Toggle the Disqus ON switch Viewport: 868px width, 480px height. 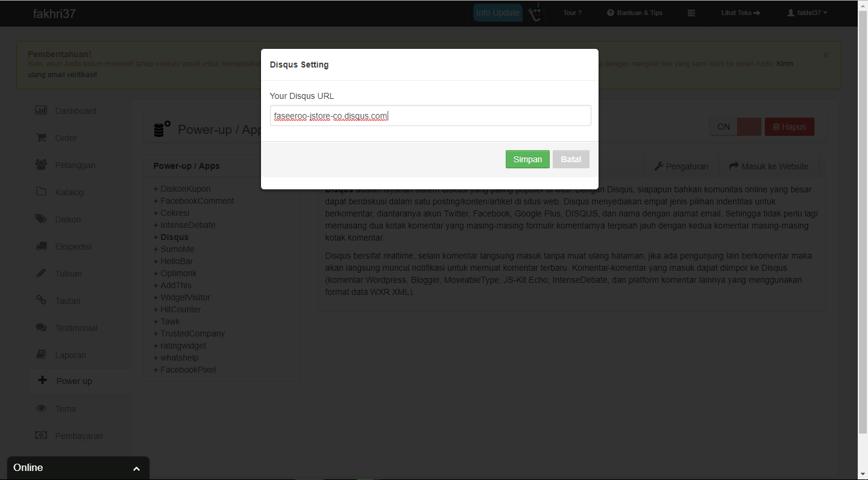[x=735, y=127]
